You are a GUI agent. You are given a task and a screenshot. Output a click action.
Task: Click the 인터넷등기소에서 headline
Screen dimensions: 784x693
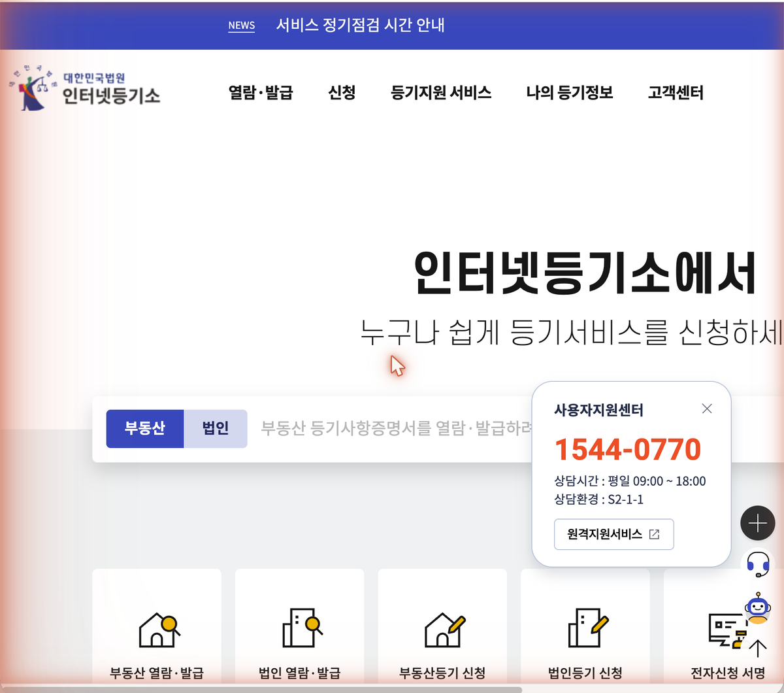point(585,273)
